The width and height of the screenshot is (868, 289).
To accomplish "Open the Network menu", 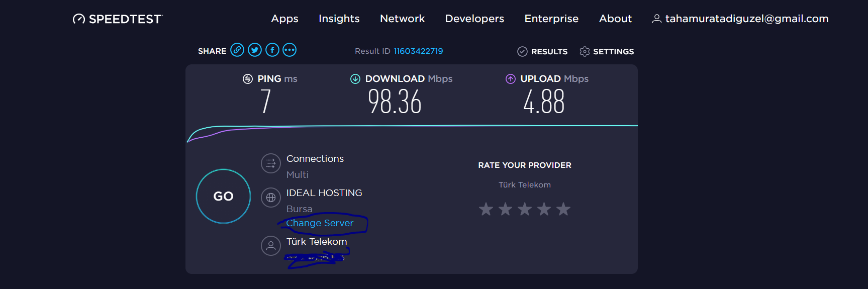I will tap(402, 19).
